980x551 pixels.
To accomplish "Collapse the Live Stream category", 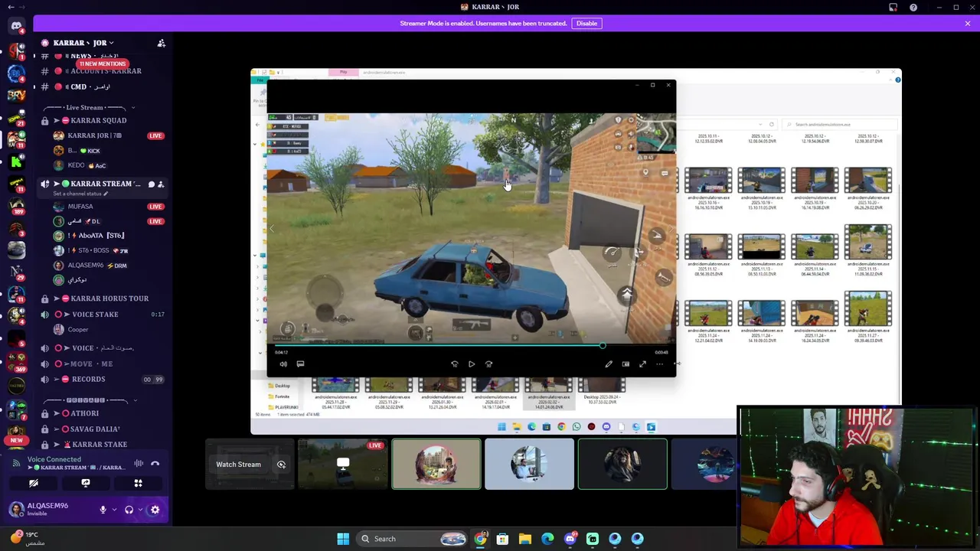I will 89,108.
